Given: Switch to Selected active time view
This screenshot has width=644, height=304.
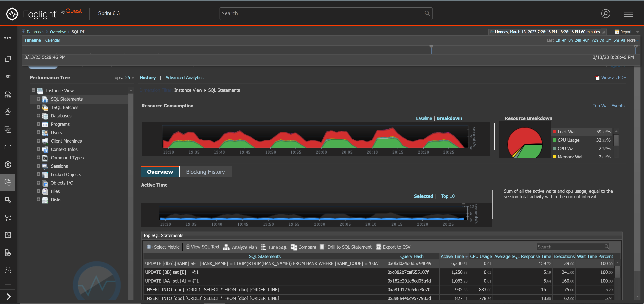Looking at the screenshot, I should tap(423, 196).
